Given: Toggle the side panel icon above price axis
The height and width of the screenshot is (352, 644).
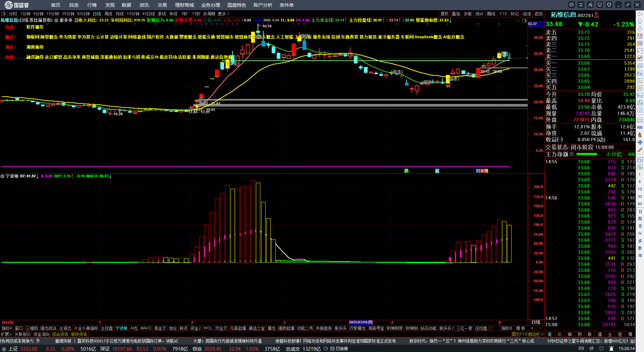Looking at the screenshot, I should coord(524,20).
